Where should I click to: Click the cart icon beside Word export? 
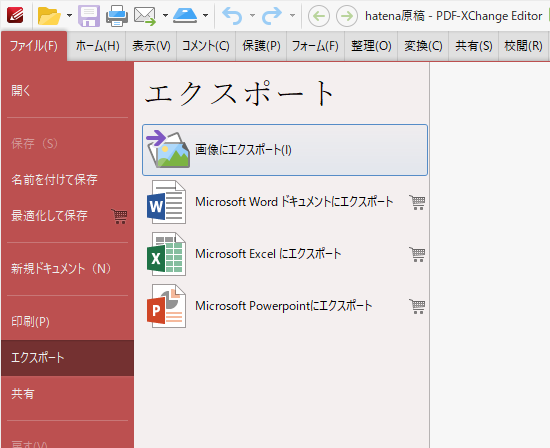[x=417, y=202]
